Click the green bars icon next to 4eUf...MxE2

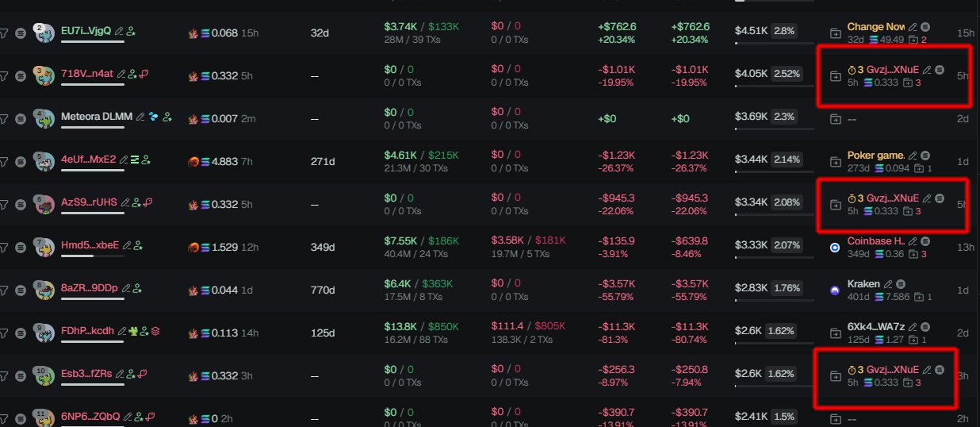click(x=134, y=160)
